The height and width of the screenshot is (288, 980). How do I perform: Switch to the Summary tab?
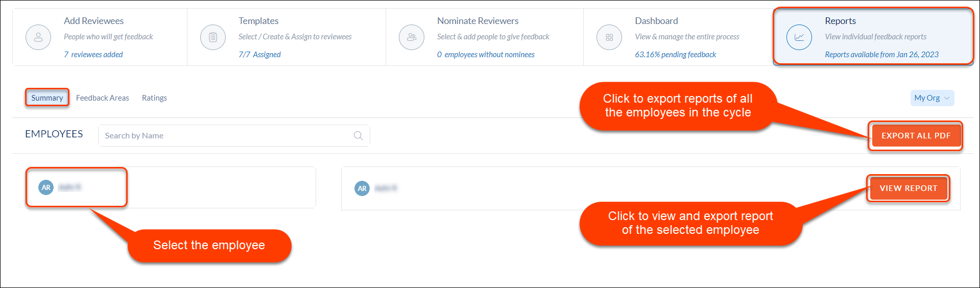coord(47,98)
